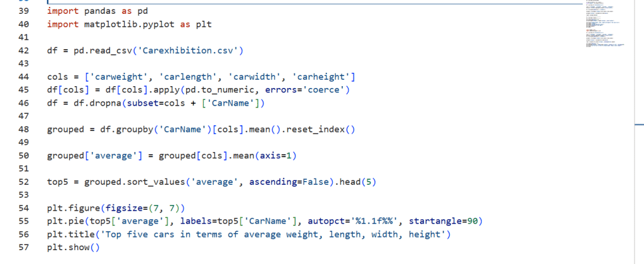644x264 pixels.
Task: Click the plt.show() statement
Action: [74, 247]
